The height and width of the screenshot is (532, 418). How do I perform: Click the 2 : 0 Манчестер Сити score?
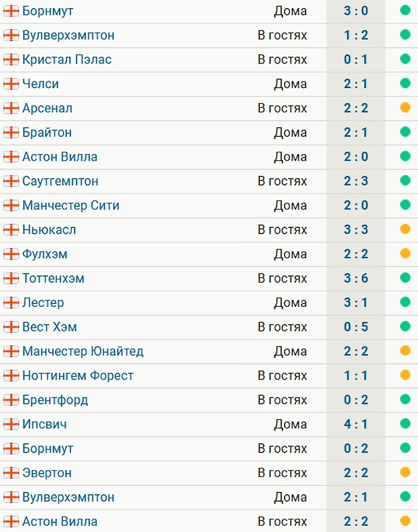(x=356, y=206)
